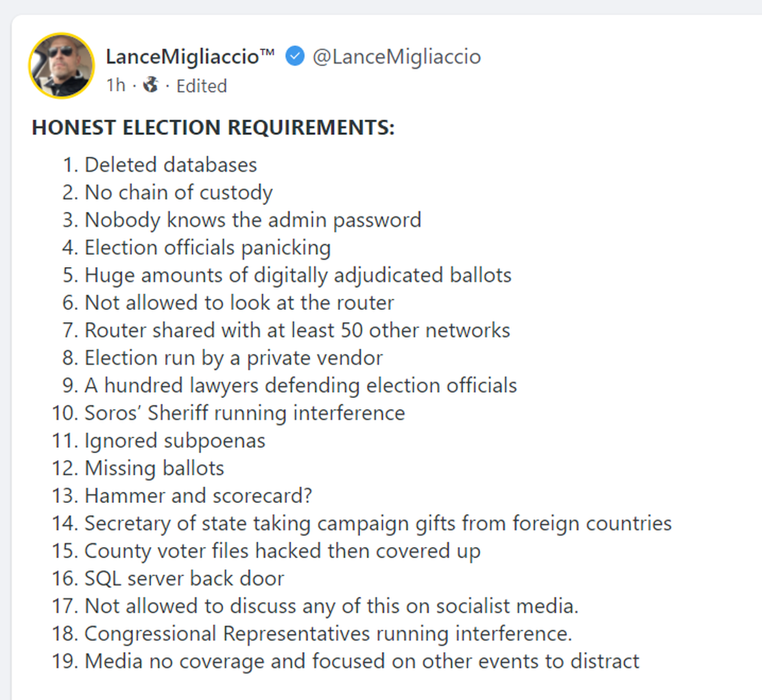Click the 'SQL server back door' item
This screenshot has width=762, height=700.
(x=184, y=578)
